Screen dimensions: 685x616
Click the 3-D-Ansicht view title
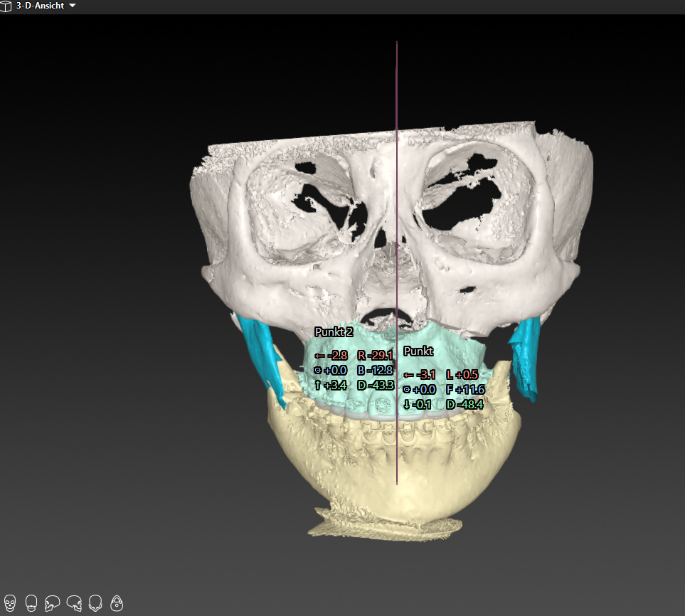point(40,6)
